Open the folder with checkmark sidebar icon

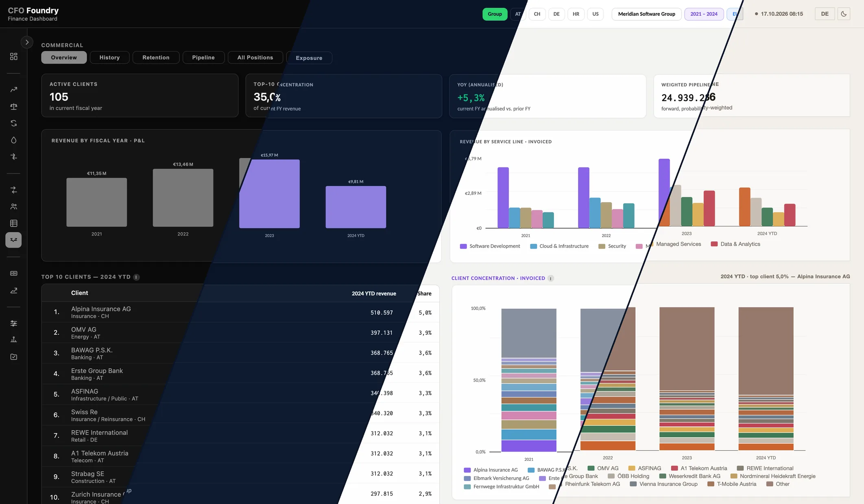[x=13, y=357]
